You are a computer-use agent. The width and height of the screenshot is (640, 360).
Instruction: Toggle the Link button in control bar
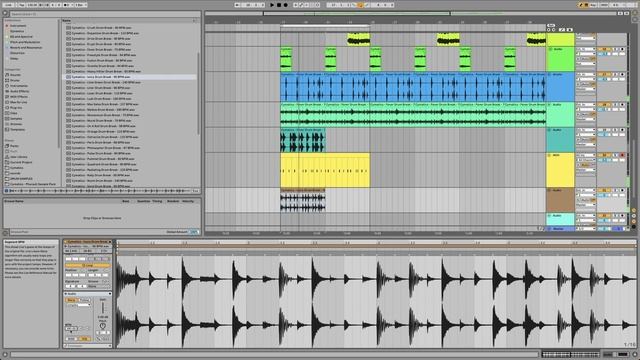click(8, 5)
